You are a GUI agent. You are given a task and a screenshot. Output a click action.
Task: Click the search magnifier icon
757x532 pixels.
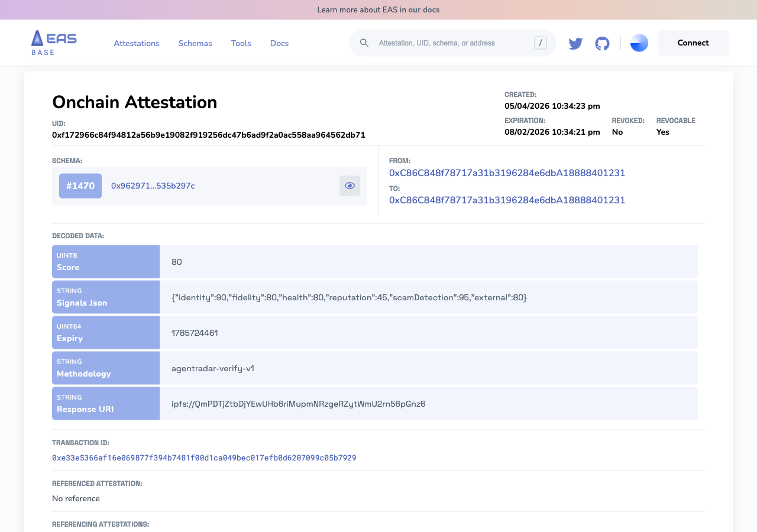[364, 43]
